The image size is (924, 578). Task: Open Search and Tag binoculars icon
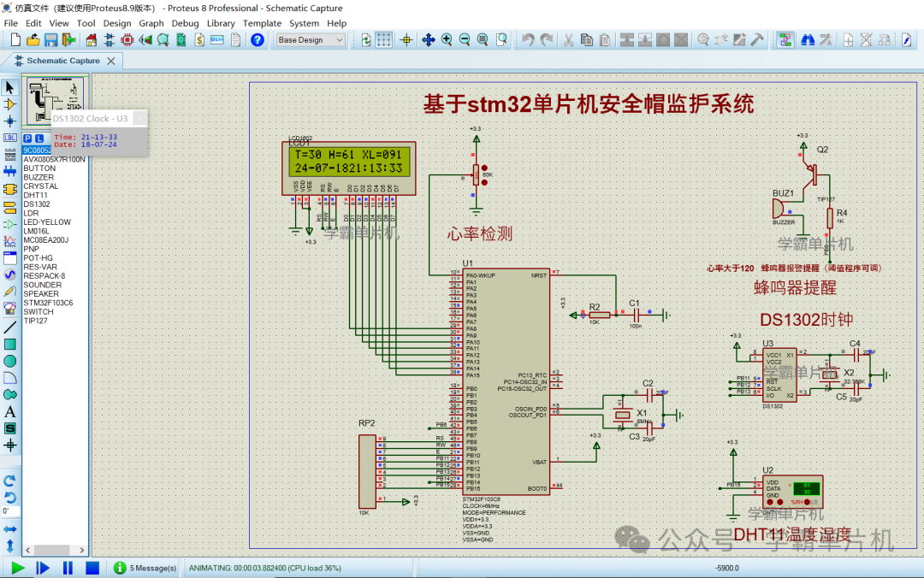(x=808, y=39)
